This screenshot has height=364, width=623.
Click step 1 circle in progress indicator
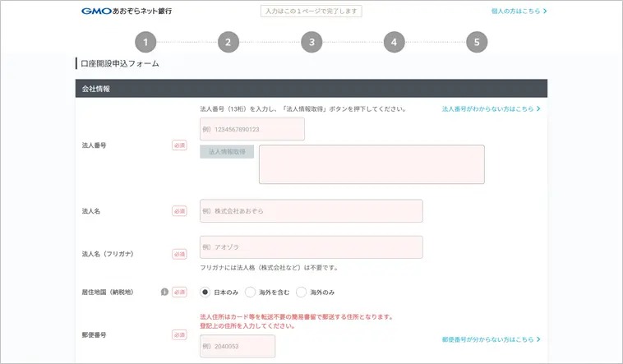pos(145,43)
